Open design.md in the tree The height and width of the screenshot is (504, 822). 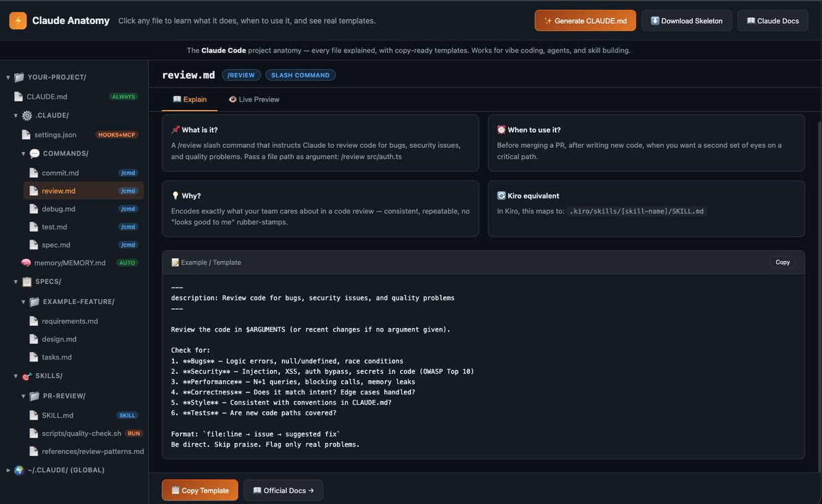tap(84, 339)
